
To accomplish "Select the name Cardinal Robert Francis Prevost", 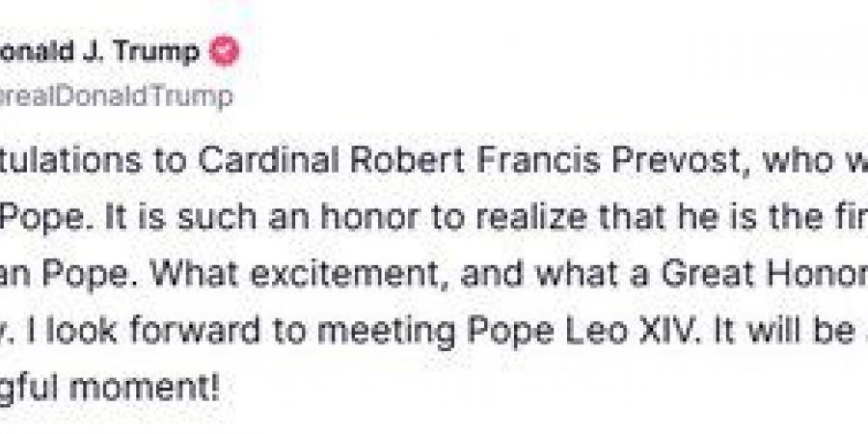I will (470, 162).
